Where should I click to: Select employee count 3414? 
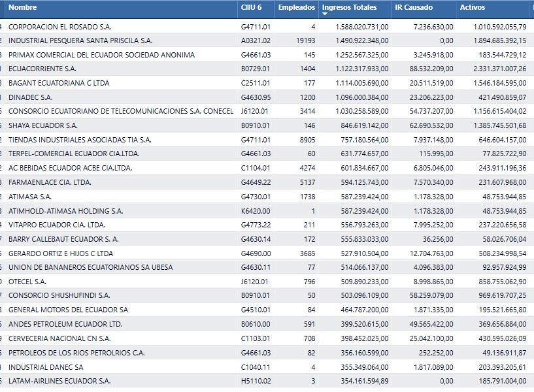(x=308, y=111)
